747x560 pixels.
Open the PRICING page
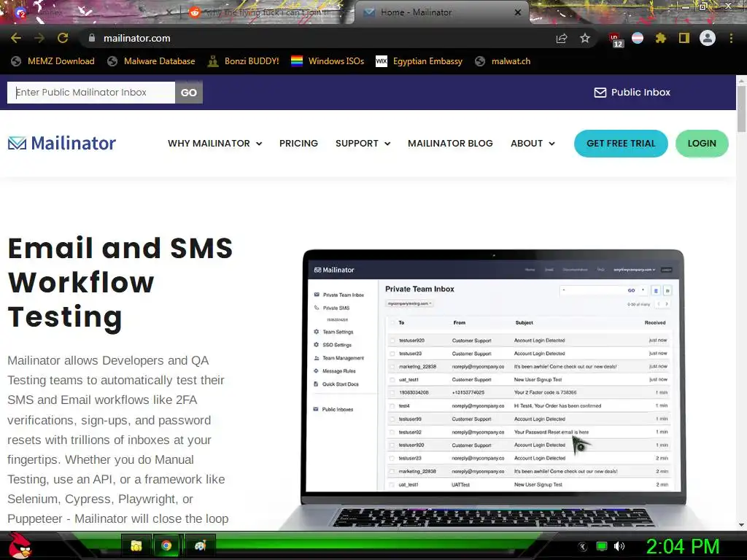[x=298, y=144]
